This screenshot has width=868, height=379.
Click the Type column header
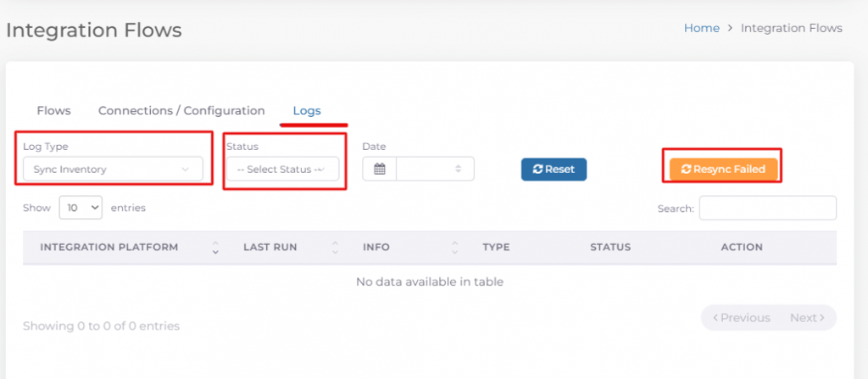coord(496,247)
